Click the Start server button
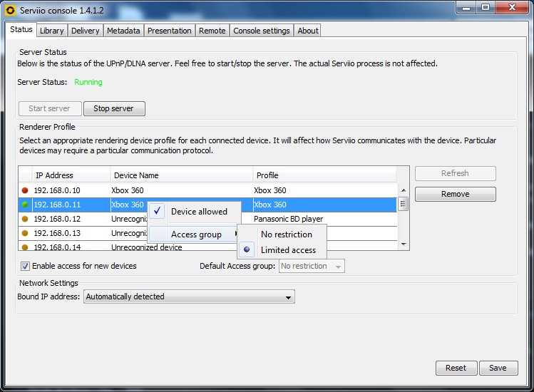This screenshot has width=534, height=392. (x=50, y=108)
